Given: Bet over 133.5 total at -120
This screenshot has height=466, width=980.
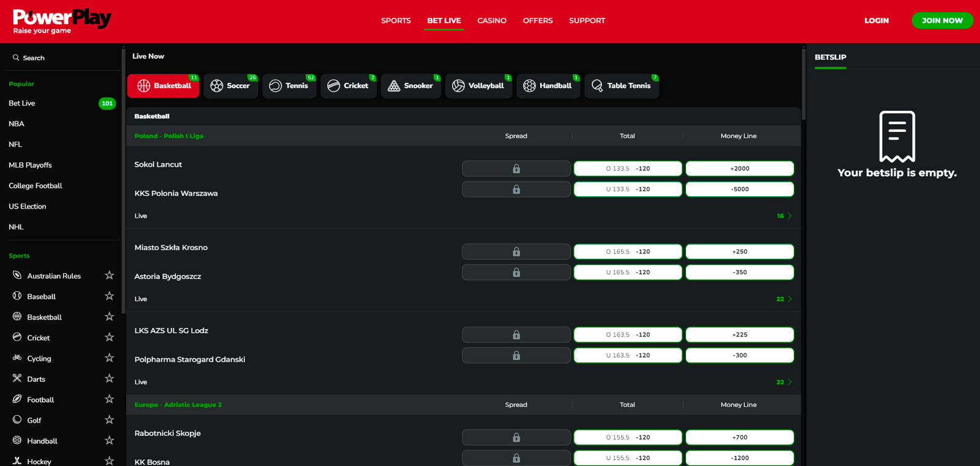Looking at the screenshot, I should [x=628, y=169].
